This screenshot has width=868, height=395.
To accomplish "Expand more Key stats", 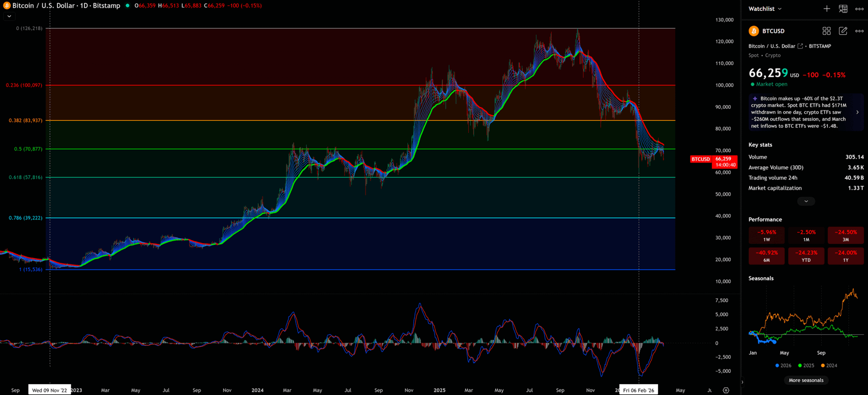I will tap(806, 201).
